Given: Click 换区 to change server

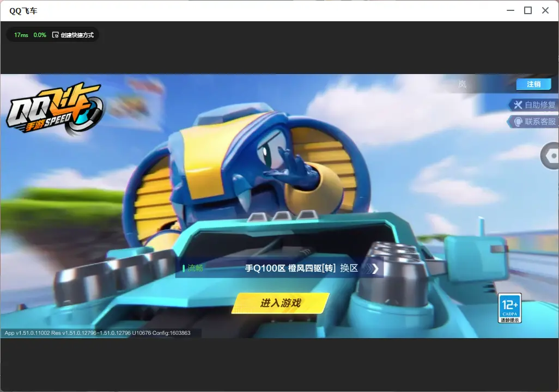Looking at the screenshot, I should (x=349, y=268).
